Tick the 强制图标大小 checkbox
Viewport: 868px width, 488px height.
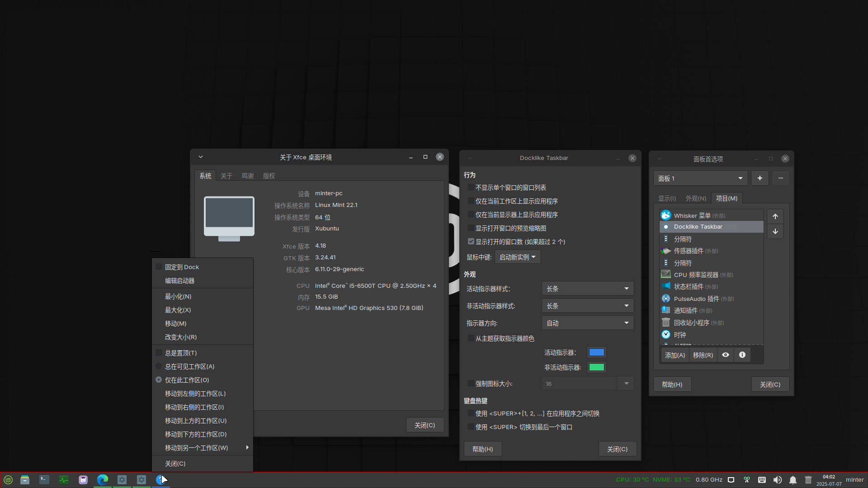click(471, 384)
